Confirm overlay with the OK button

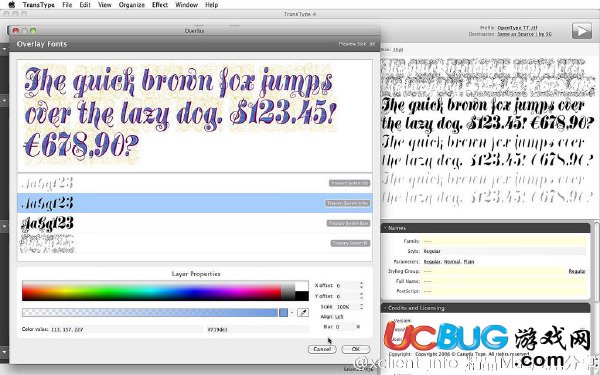coord(355,349)
